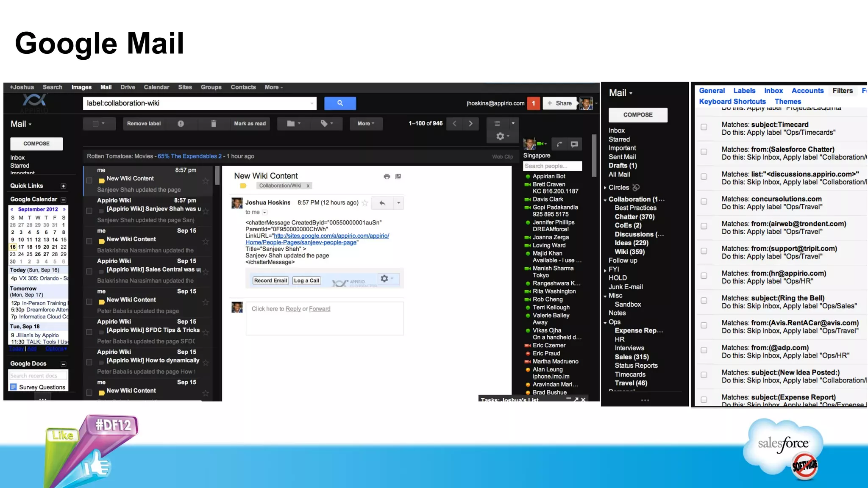Go to older messages arrow
The height and width of the screenshot is (488, 868).
click(470, 123)
